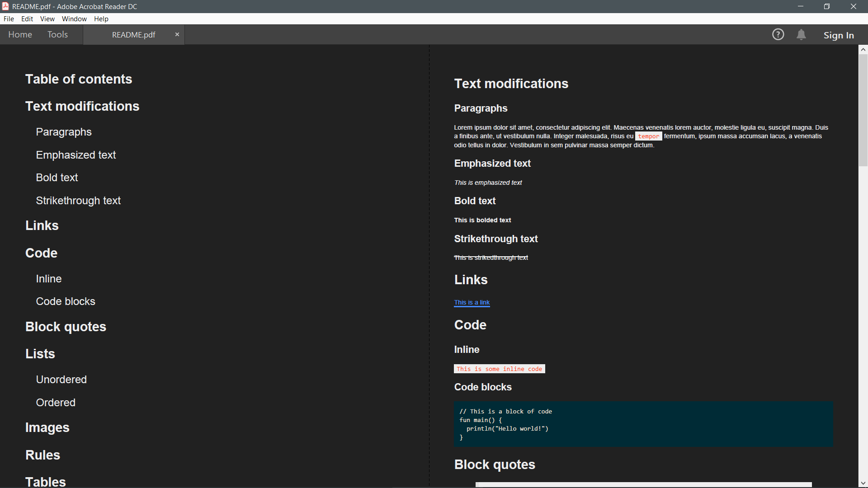Jump to Strikethrough text in contents
This screenshot has height=488, width=868.
coord(78,201)
